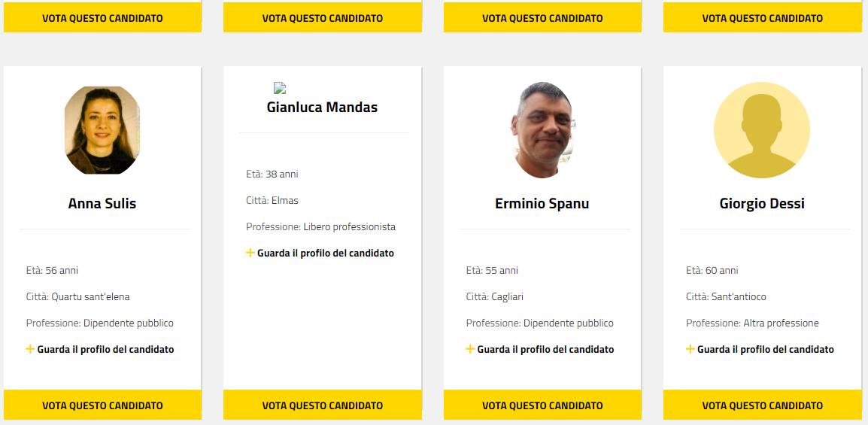Viewport: 868px width, 425px height.
Task: Vote for candidate Anna Sulis
Action: [x=102, y=405]
